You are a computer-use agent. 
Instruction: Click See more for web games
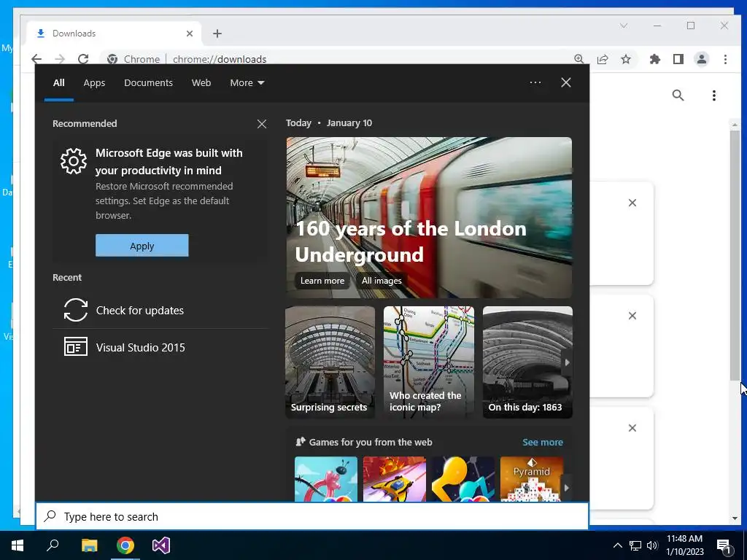(542, 443)
